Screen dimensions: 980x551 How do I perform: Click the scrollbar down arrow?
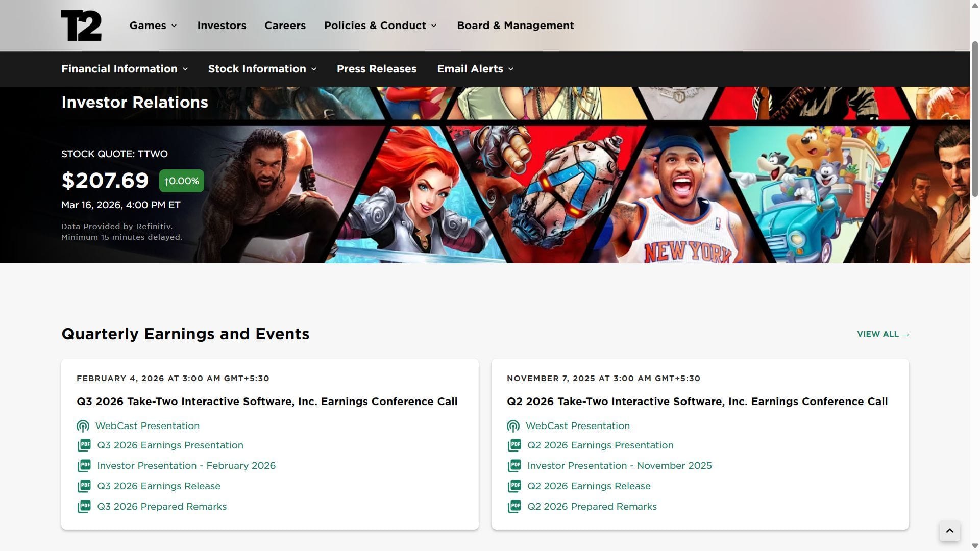click(x=975, y=546)
